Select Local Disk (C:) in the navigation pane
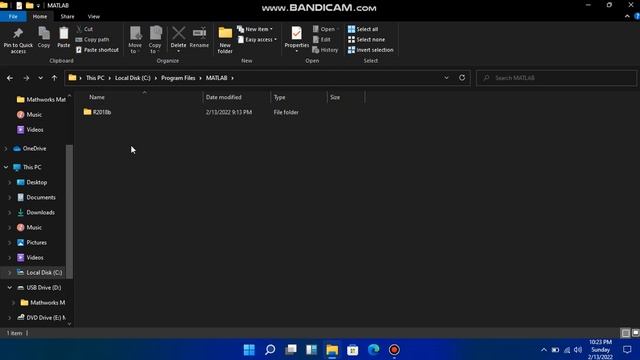 pyautogui.click(x=39, y=272)
